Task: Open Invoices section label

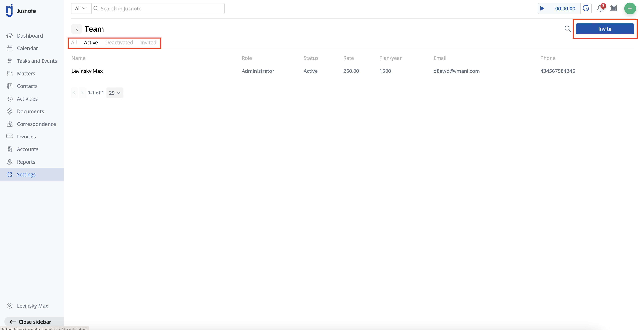Action: point(26,136)
